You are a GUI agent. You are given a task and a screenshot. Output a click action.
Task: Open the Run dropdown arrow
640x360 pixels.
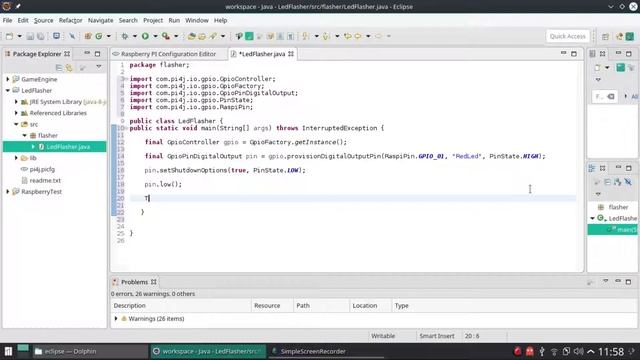(155, 36)
